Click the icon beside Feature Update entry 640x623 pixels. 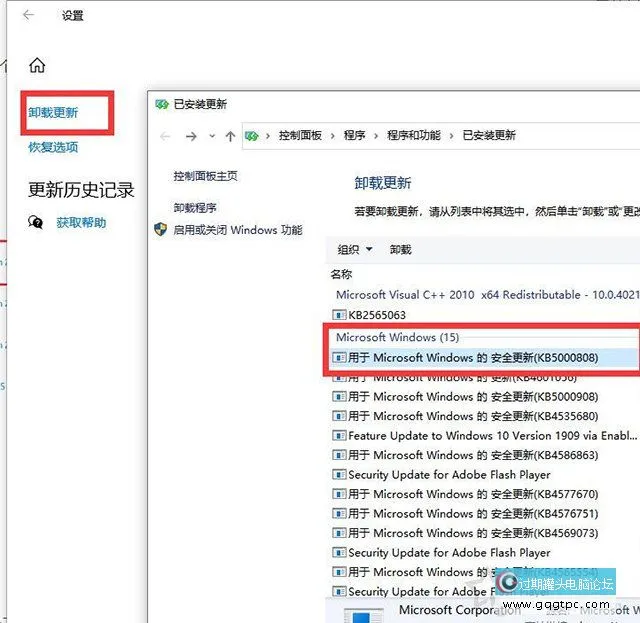[x=339, y=436]
